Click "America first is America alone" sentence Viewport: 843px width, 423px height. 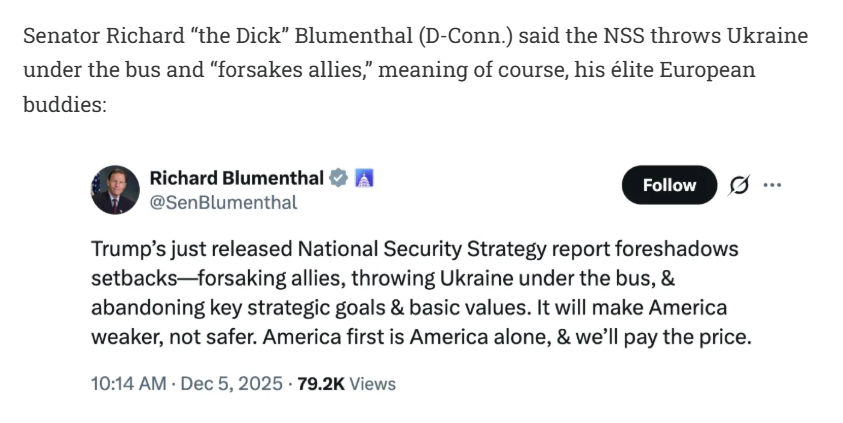point(411,336)
